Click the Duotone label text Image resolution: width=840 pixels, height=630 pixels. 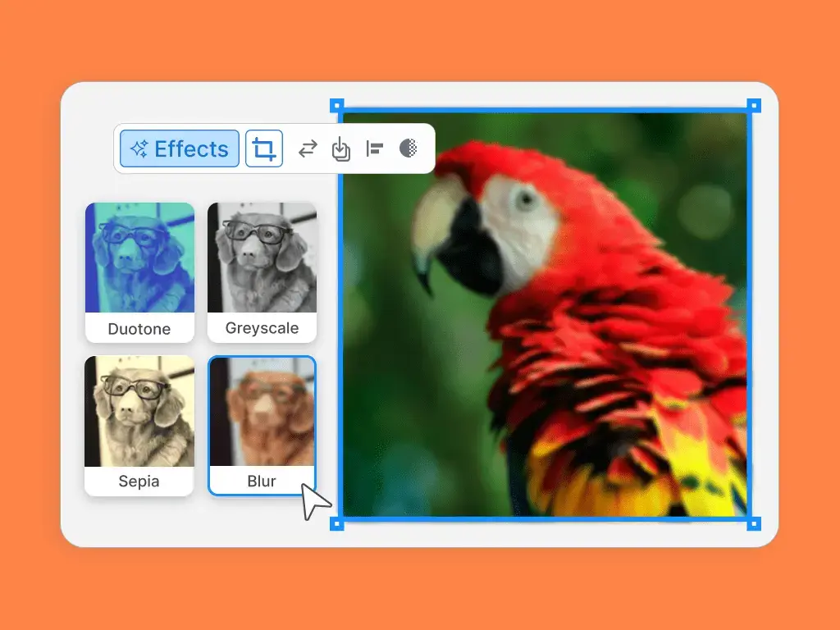139,328
